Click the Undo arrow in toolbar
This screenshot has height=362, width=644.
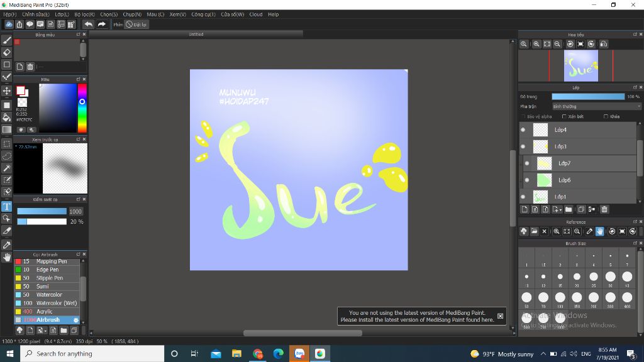88,25
